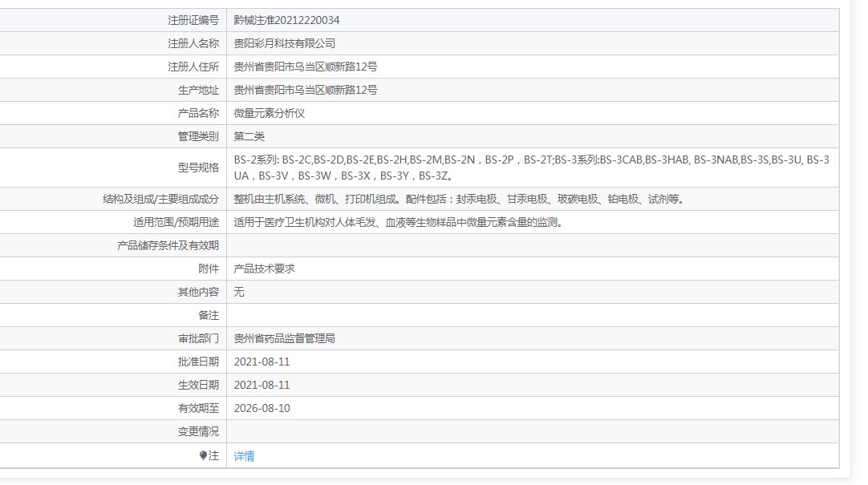Click the 附件 label
The width and height of the screenshot is (868, 485).
(x=209, y=269)
